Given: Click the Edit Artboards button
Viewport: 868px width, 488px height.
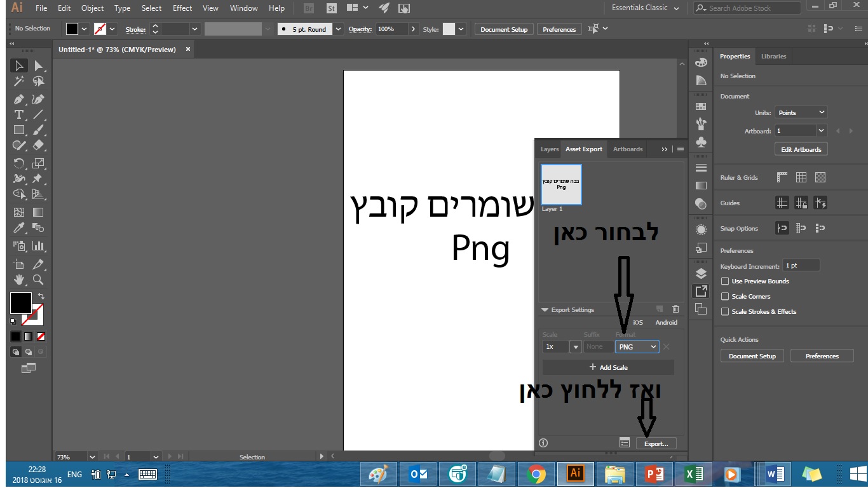Looking at the screenshot, I should tap(801, 149).
